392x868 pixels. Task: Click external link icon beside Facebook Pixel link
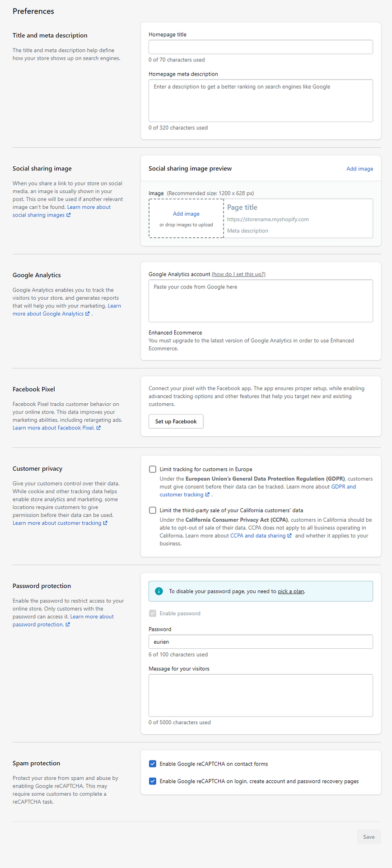(x=98, y=428)
